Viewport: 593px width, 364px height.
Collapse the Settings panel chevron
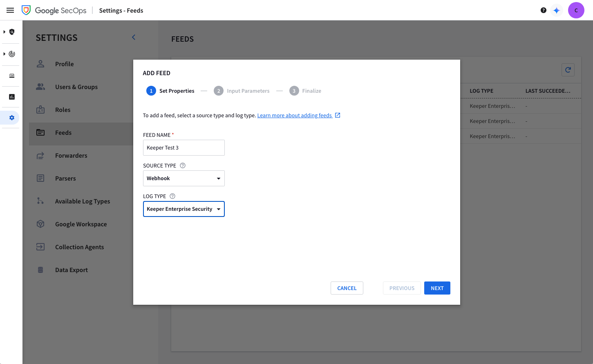pyautogui.click(x=134, y=38)
